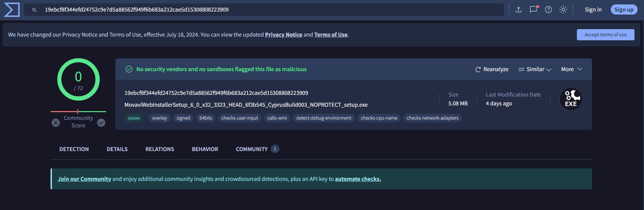This screenshot has height=210, width=644.
Task: Click the file hash text in the details card
Action: (216, 93)
